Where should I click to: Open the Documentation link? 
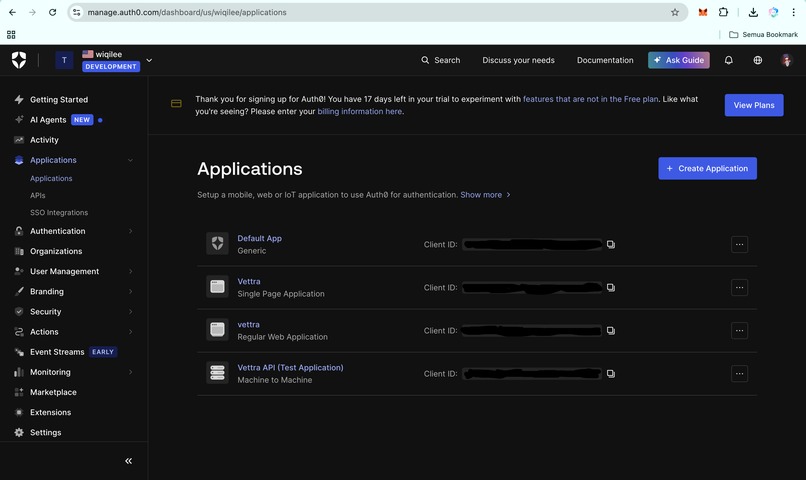pyautogui.click(x=605, y=60)
